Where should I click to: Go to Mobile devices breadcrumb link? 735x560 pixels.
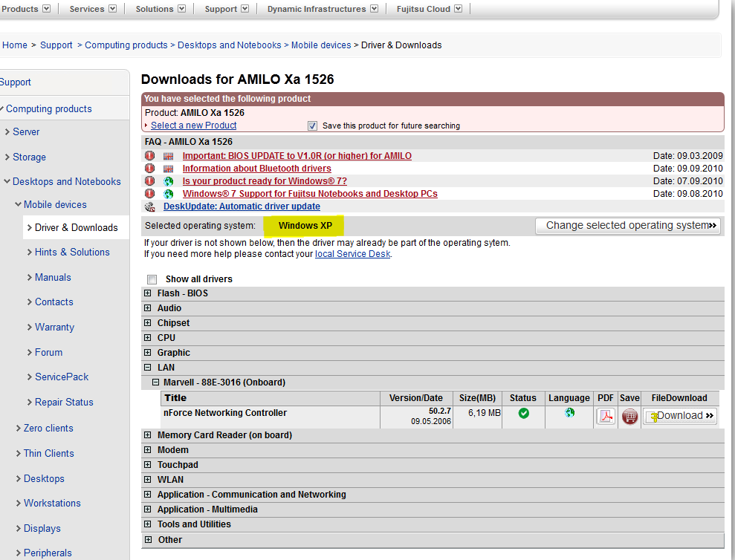[x=321, y=45]
